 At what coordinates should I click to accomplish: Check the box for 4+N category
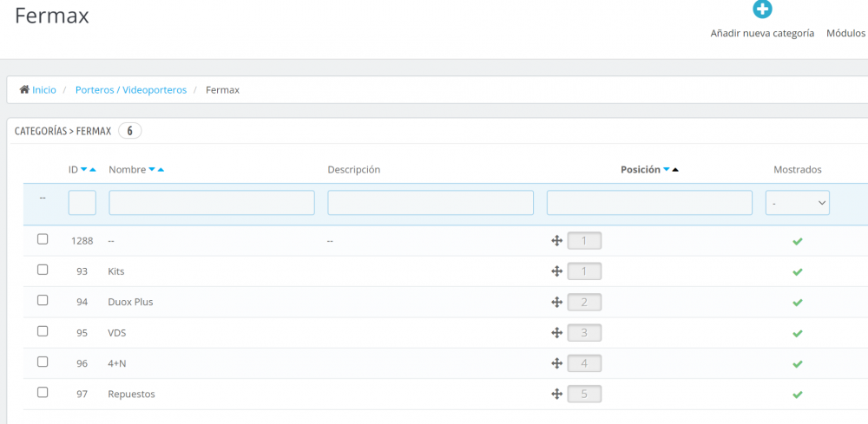coord(43,362)
